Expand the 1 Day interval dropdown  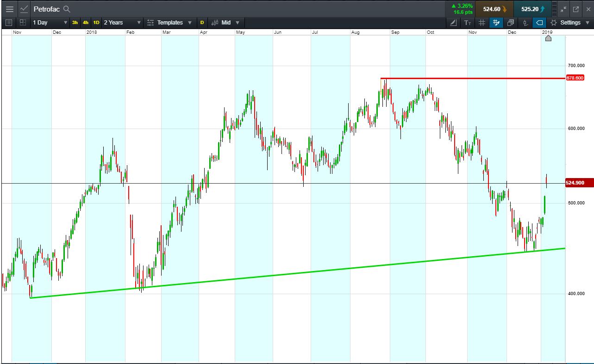49,23
